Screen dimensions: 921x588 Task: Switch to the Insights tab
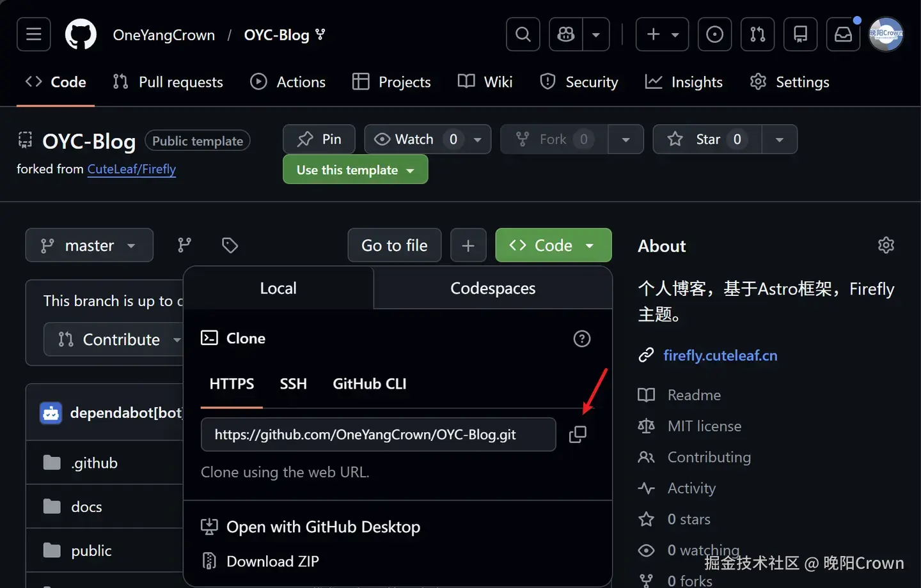pyautogui.click(x=684, y=82)
